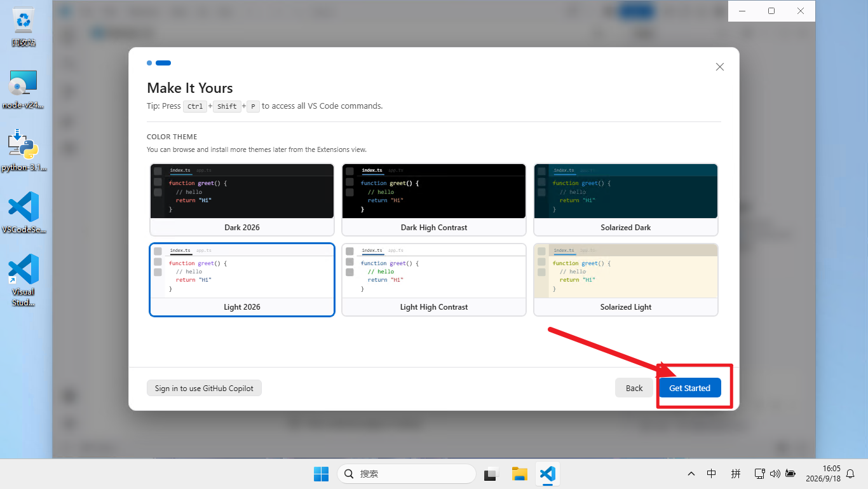Choose the Solarized Dark theme card
The height and width of the screenshot is (489, 868).
(626, 200)
